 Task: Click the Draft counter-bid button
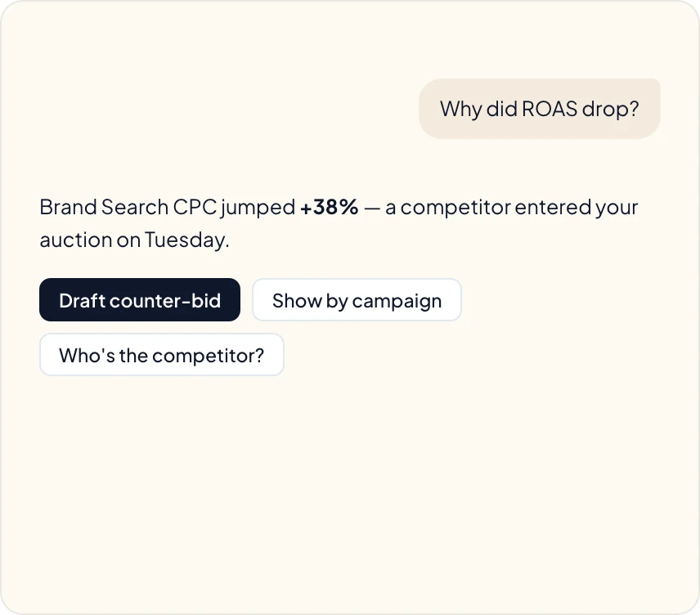coord(140,299)
